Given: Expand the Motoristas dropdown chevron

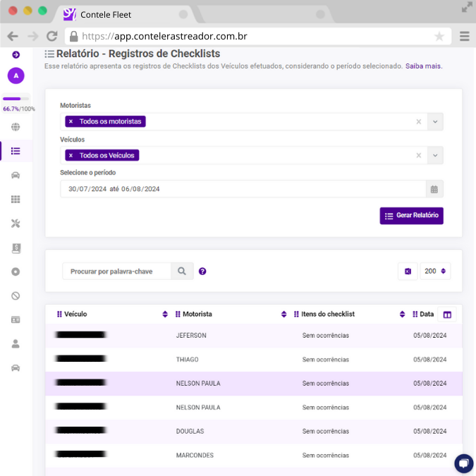Looking at the screenshot, I should pyautogui.click(x=435, y=122).
